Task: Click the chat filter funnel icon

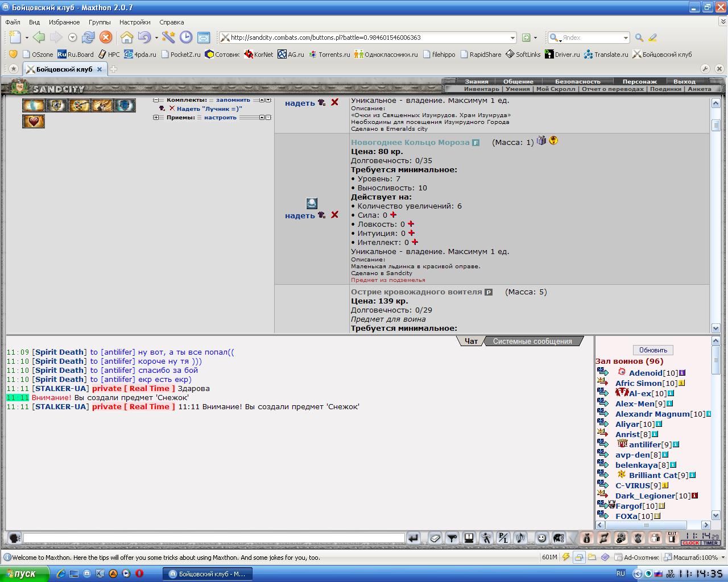Action: coord(452,538)
